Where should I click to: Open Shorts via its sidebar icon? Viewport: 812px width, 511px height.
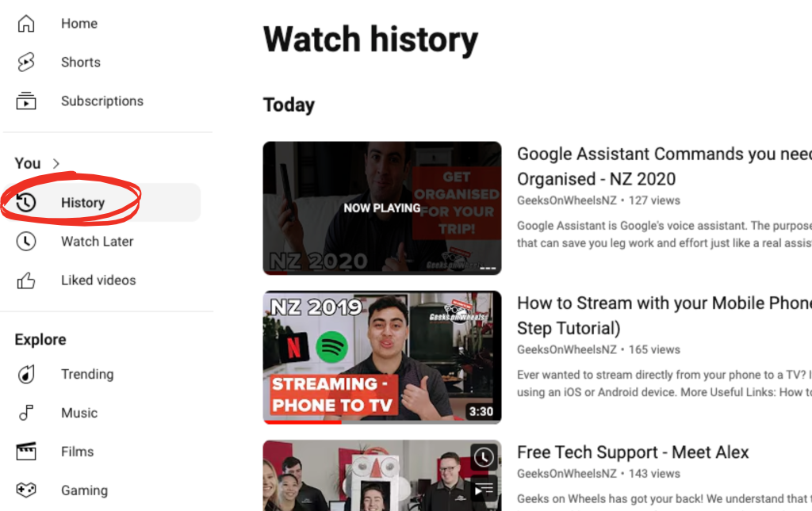pyautogui.click(x=26, y=62)
